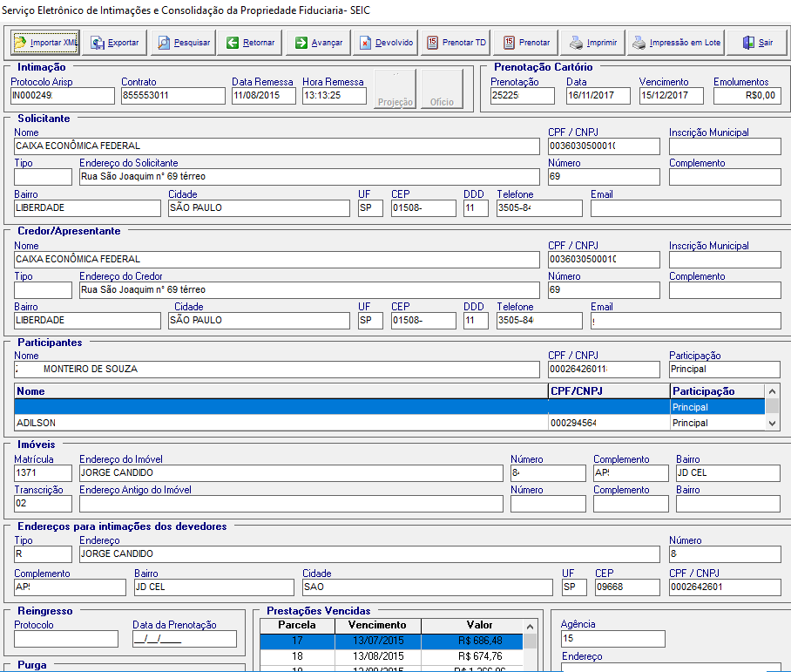Viewport: 791px width, 672px height.
Task: Open the Exportar function
Action: 115,43
